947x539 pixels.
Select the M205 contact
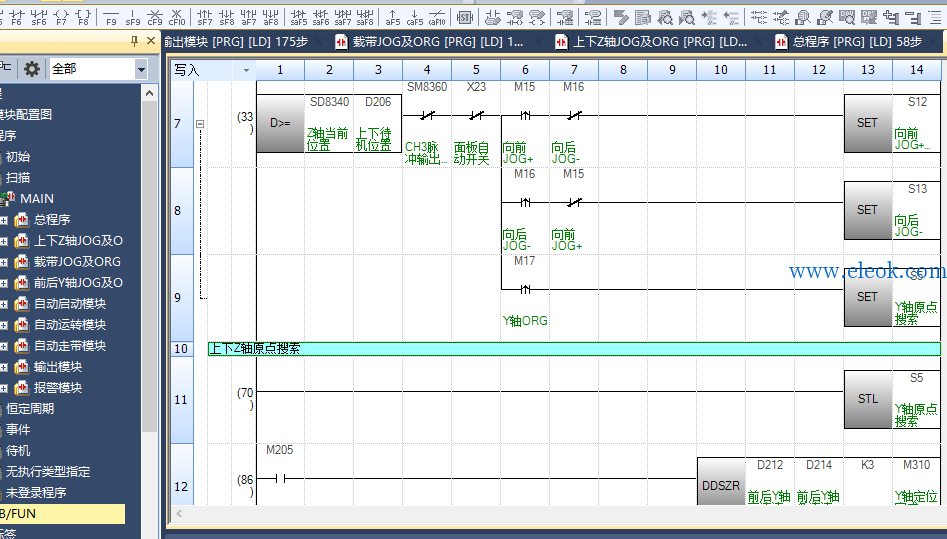point(280,479)
